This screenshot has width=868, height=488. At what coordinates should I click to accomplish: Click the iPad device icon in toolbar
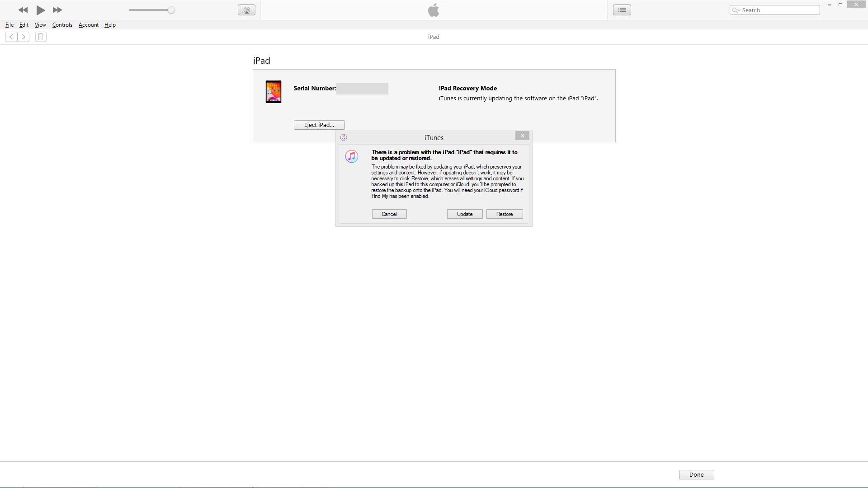click(x=41, y=37)
